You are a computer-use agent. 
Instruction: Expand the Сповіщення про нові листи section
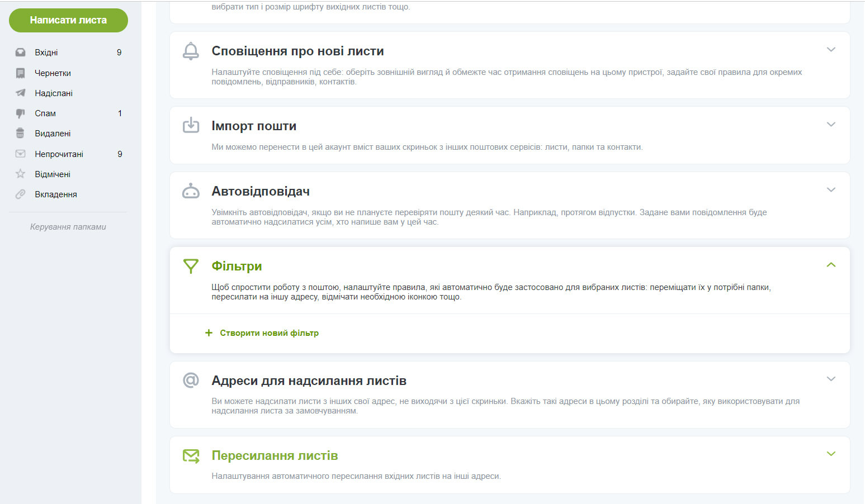(831, 50)
